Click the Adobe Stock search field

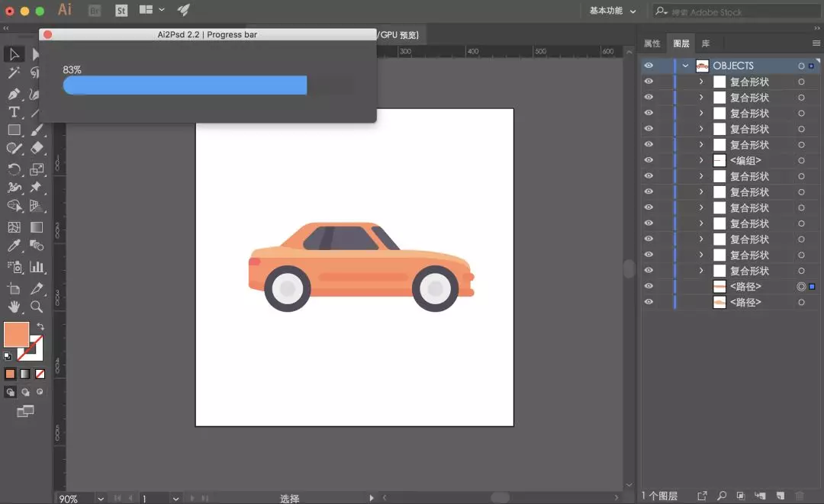[x=735, y=11]
